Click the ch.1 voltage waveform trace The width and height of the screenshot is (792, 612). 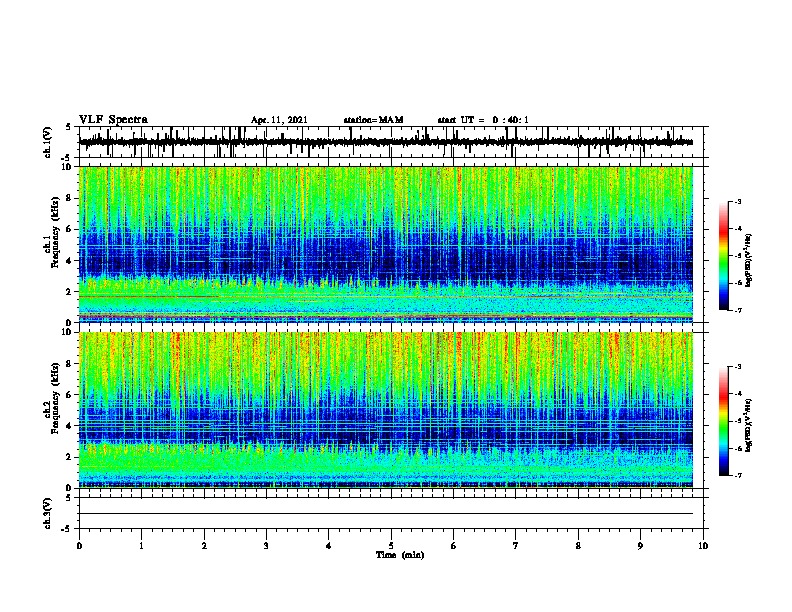(x=386, y=142)
